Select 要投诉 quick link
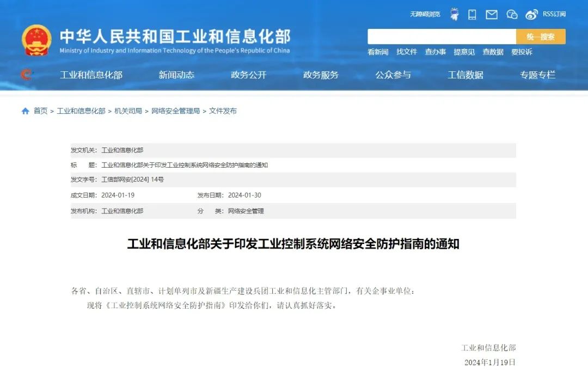Screen dimensions: 588x375 tap(522, 52)
